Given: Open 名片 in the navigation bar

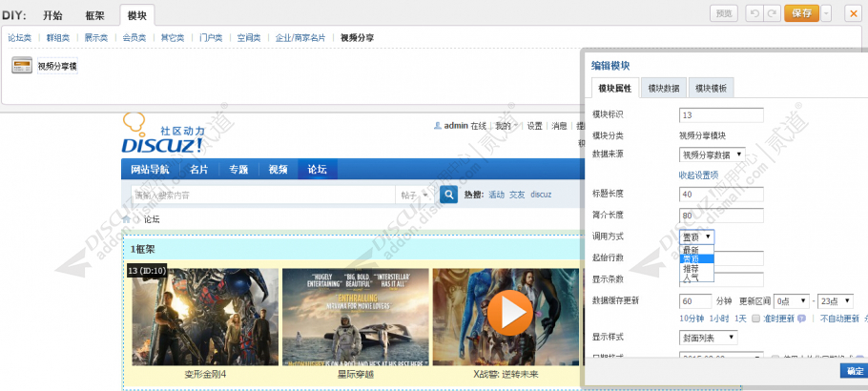Looking at the screenshot, I should tap(198, 170).
